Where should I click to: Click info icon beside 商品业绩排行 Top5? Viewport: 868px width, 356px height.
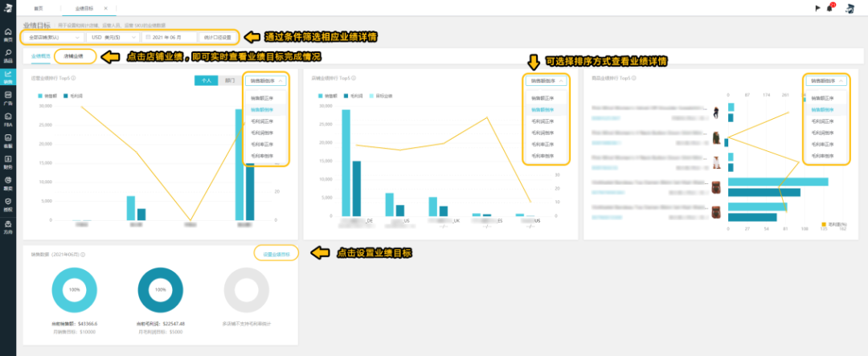tap(634, 78)
